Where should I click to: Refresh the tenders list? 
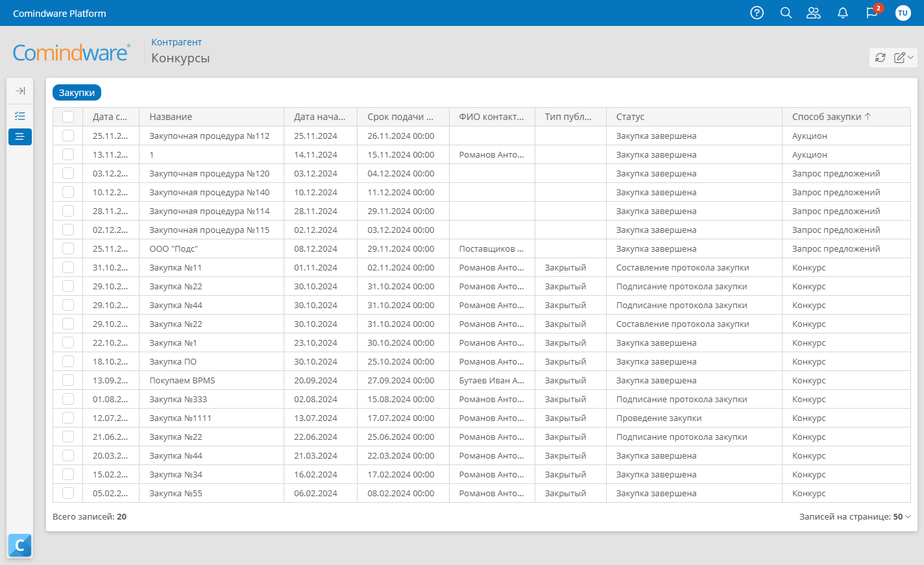(x=881, y=58)
